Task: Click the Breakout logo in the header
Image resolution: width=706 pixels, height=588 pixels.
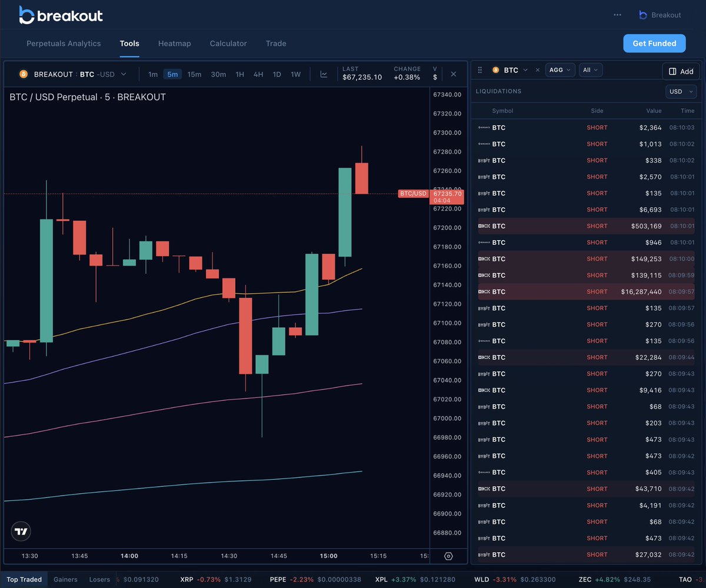Action: point(61,15)
